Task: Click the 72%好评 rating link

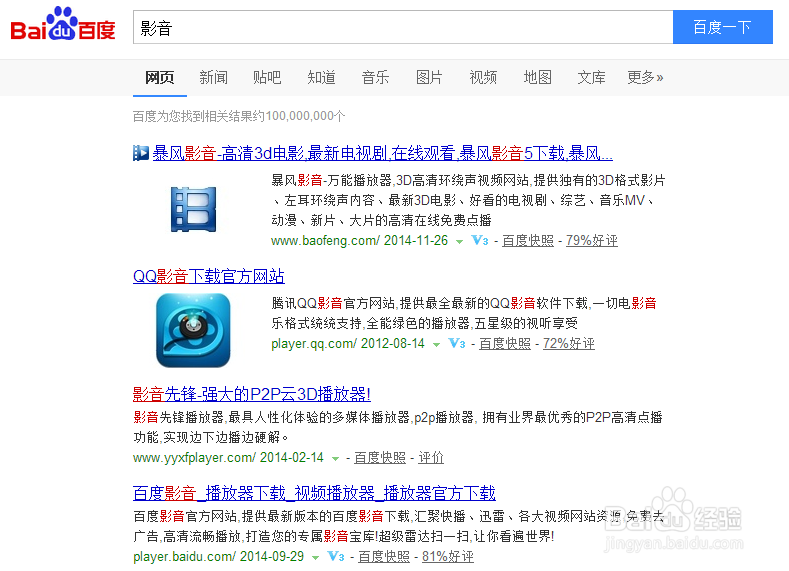Action: coord(569,344)
